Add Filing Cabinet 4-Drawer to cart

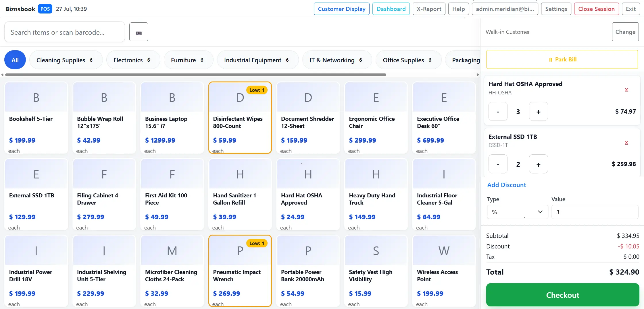pyautogui.click(x=104, y=195)
